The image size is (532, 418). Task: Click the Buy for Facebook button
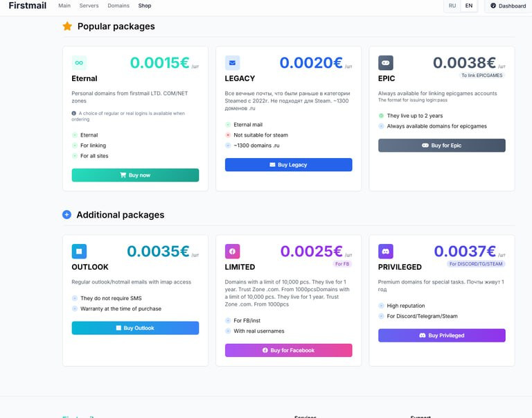[x=289, y=350]
